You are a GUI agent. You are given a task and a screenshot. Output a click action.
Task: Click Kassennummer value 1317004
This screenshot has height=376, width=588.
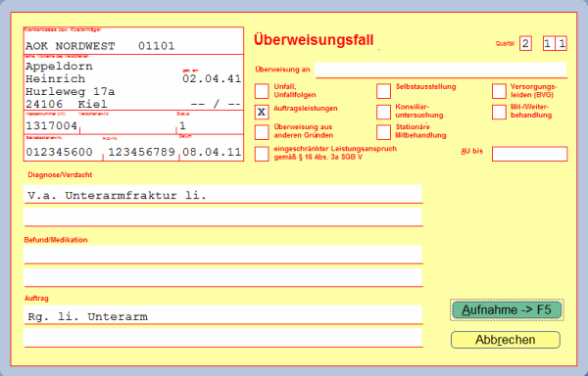52,125
